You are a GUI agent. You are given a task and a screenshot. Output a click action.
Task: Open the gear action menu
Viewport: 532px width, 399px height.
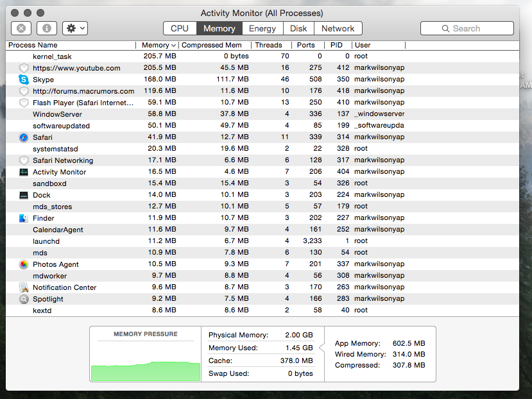coord(75,28)
